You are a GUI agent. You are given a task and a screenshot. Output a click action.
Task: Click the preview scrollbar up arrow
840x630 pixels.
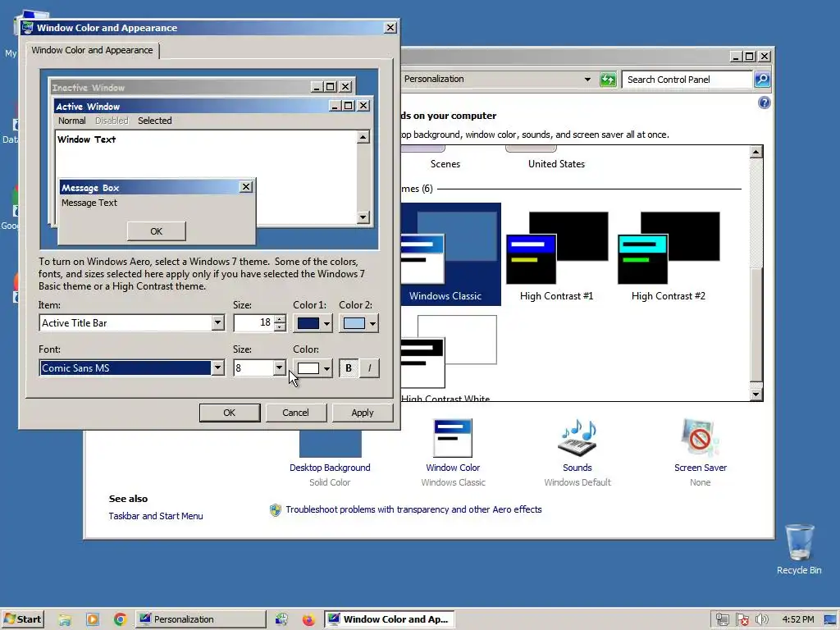tap(363, 137)
